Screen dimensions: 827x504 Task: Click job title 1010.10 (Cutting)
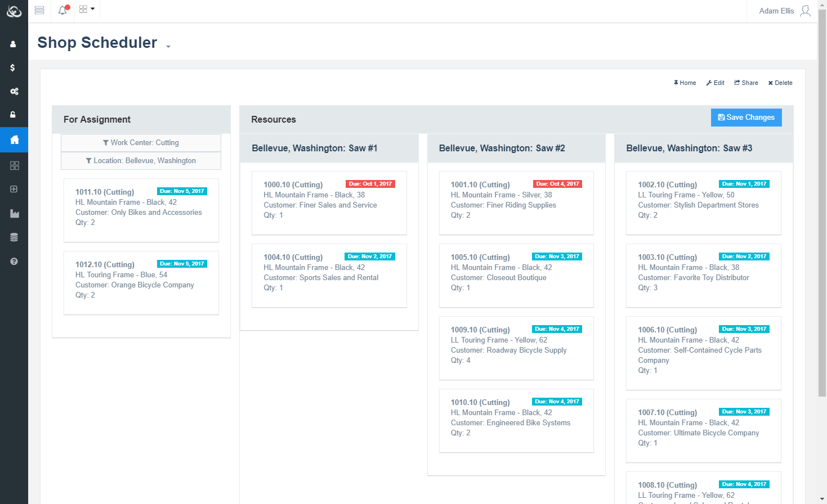tap(480, 403)
